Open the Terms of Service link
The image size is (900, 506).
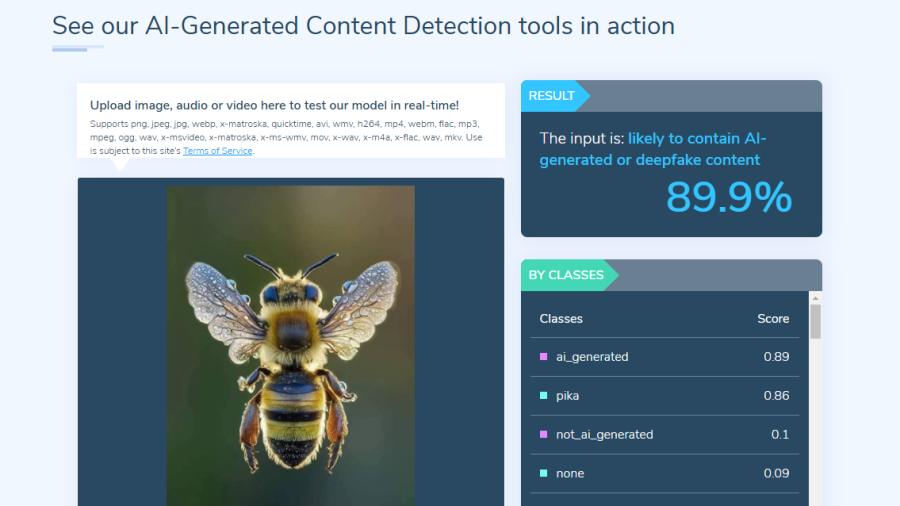click(x=218, y=151)
